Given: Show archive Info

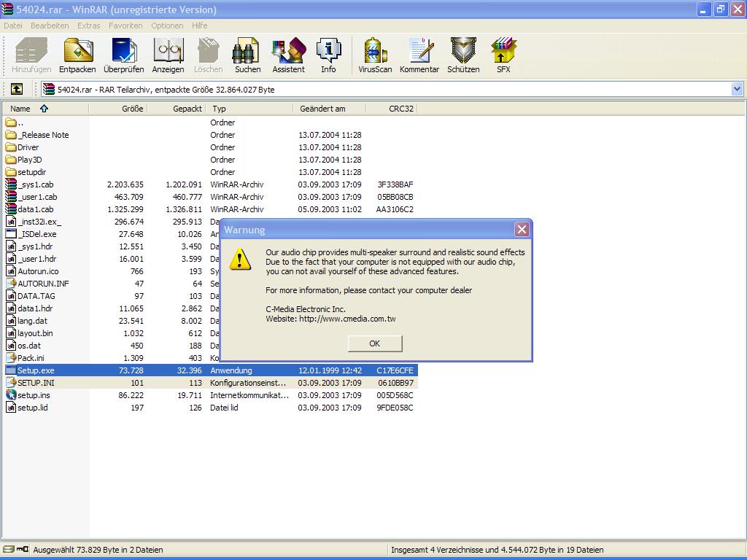Looking at the screenshot, I should pyautogui.click(x=328, y=55).
